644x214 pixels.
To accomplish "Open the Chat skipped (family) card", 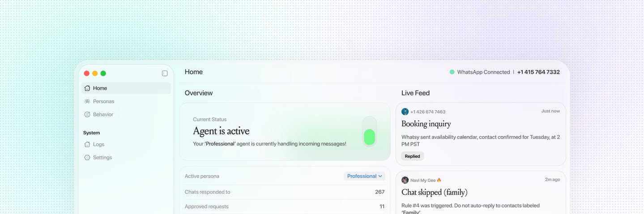I will (481, 193).
